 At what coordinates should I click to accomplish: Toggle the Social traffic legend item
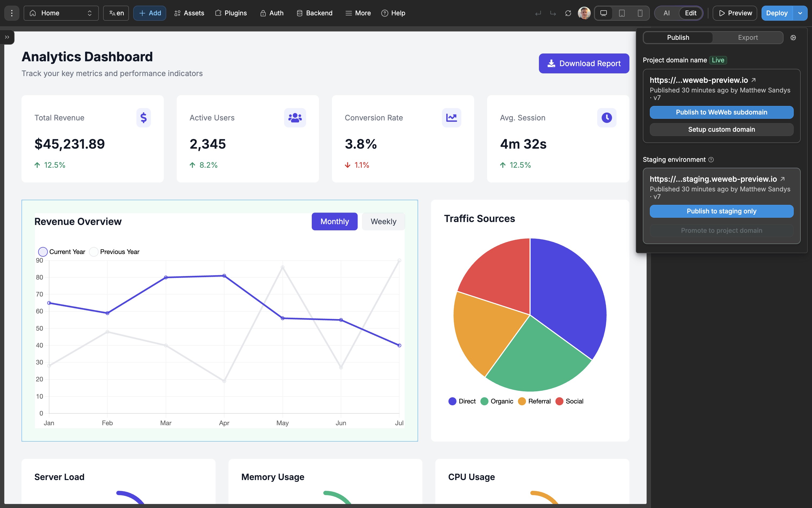[x=570, y=401]
